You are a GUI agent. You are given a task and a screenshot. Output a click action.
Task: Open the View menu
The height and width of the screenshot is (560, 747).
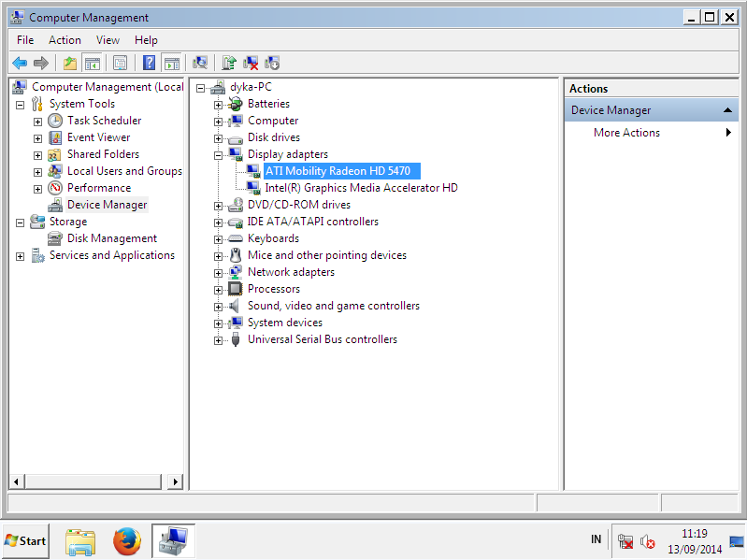click(108, 40)
